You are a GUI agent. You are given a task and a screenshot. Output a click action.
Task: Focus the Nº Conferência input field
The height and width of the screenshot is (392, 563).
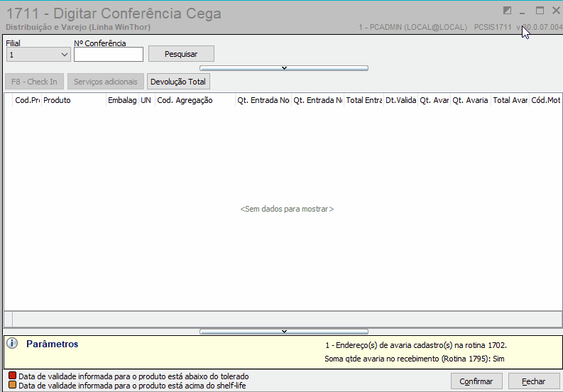pyautogui.click(x=109, y=54)
